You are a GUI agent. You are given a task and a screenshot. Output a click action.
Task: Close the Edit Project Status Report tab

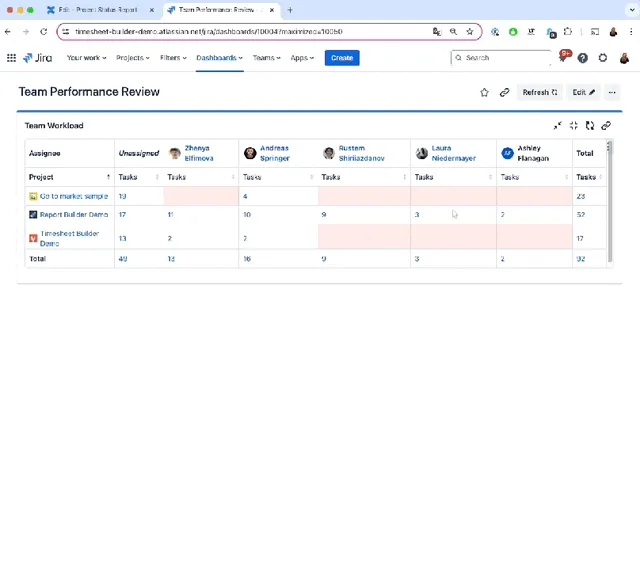point(151,10)
